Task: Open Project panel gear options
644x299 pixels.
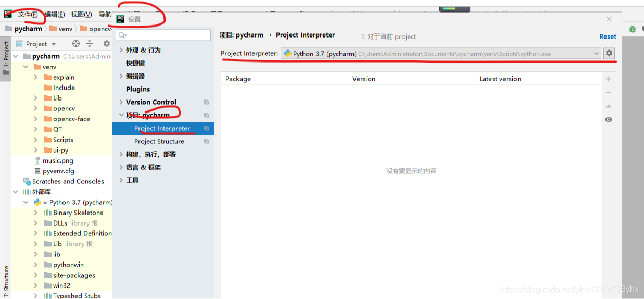Action: [107, 44]
